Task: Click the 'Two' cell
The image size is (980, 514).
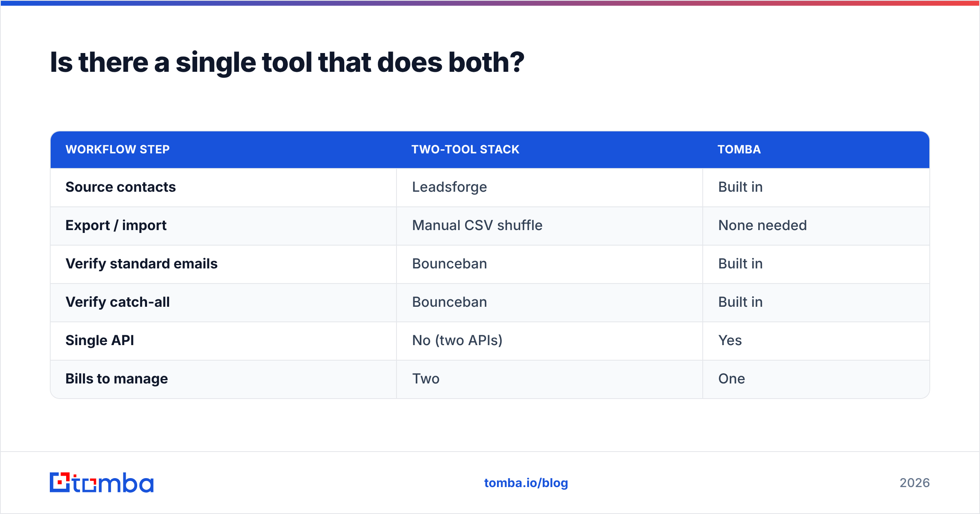Action: (426, 379)
